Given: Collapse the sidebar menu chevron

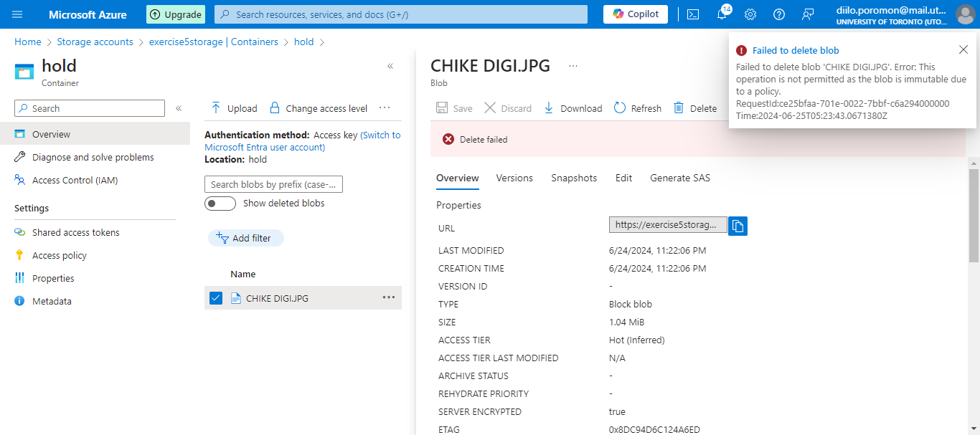Looking at the screenshot, I should point(179,108).
